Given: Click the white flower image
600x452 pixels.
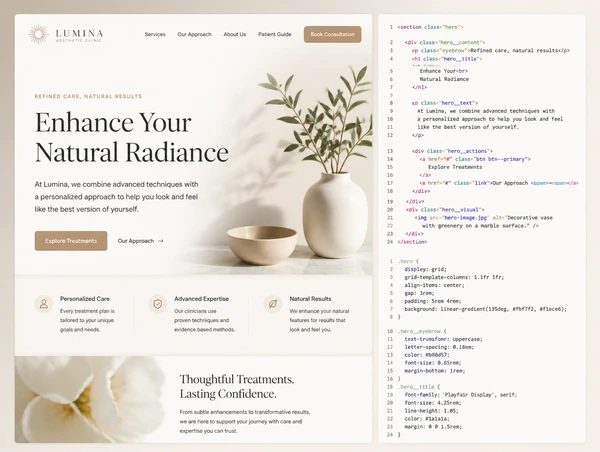Looking at the screenshot, I should pos(90,400).
